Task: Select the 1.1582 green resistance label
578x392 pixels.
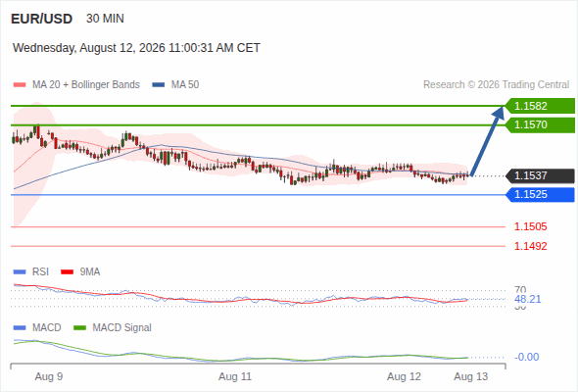Action: coord(540,106)
